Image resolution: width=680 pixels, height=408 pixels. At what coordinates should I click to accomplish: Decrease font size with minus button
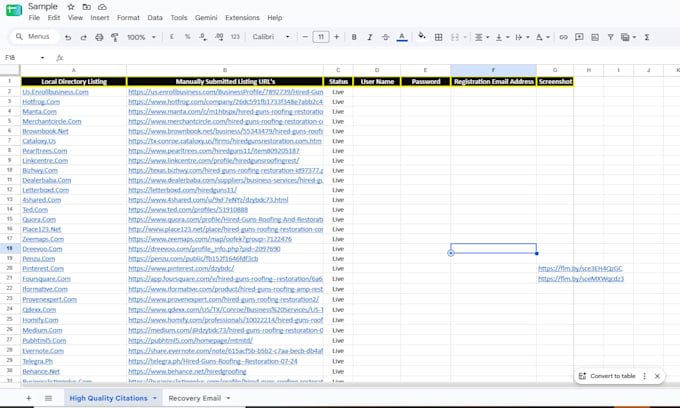pos(305,37)
